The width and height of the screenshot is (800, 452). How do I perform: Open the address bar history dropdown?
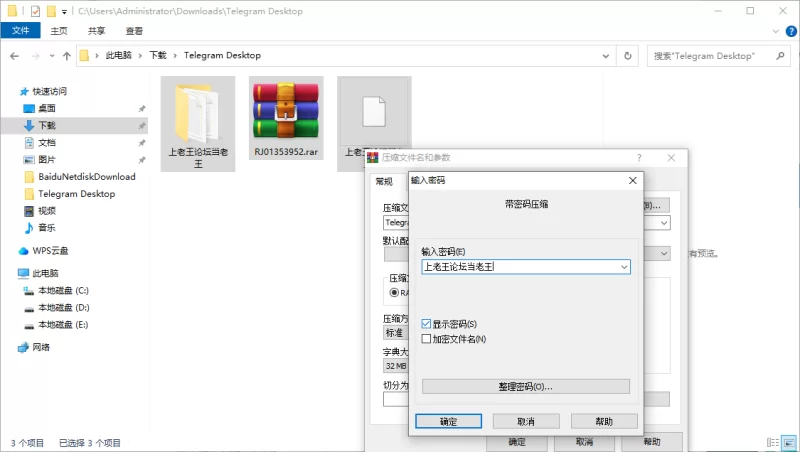(x=606, y=56)
